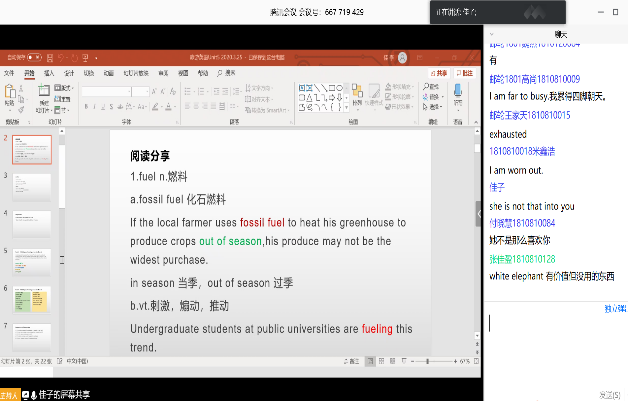Open the Insert ribbon tab
This screenshot has height=401, width=628.
tap(49, 73)
